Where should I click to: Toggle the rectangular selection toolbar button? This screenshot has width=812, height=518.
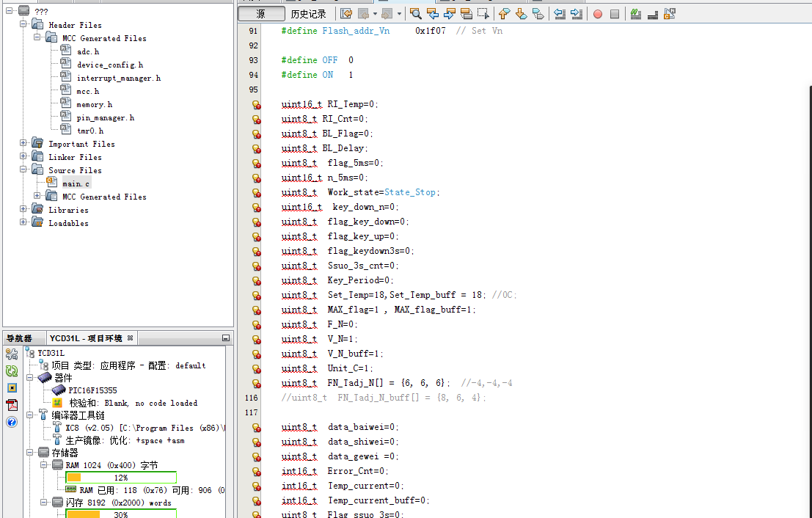(x=483, y=14)
